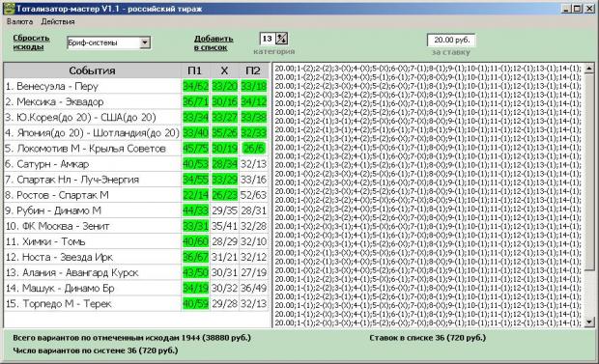Click the scroll up arrow of bets list
This screenshot has width=599, height=364.
[589, 69]
